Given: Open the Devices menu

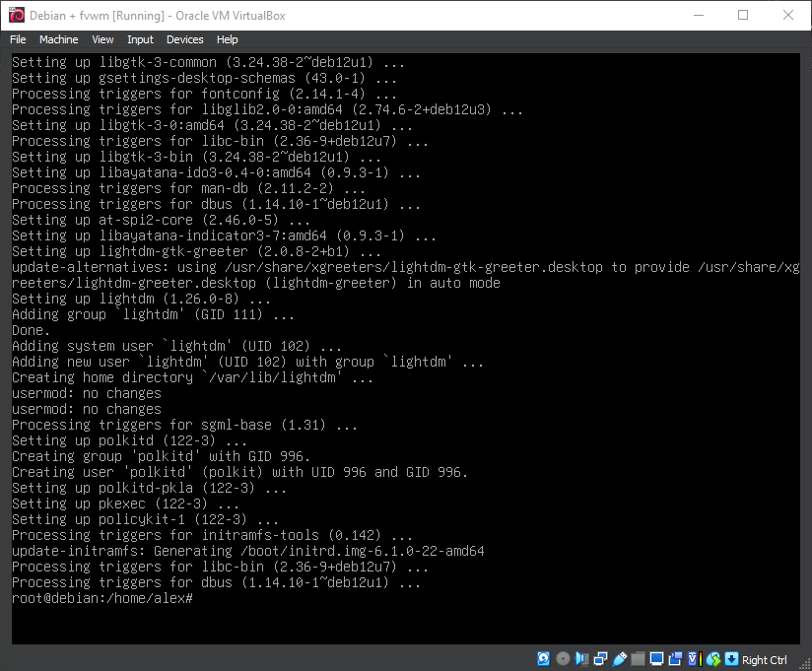Looking at the screenshot, I should click(x=184, y=39).
